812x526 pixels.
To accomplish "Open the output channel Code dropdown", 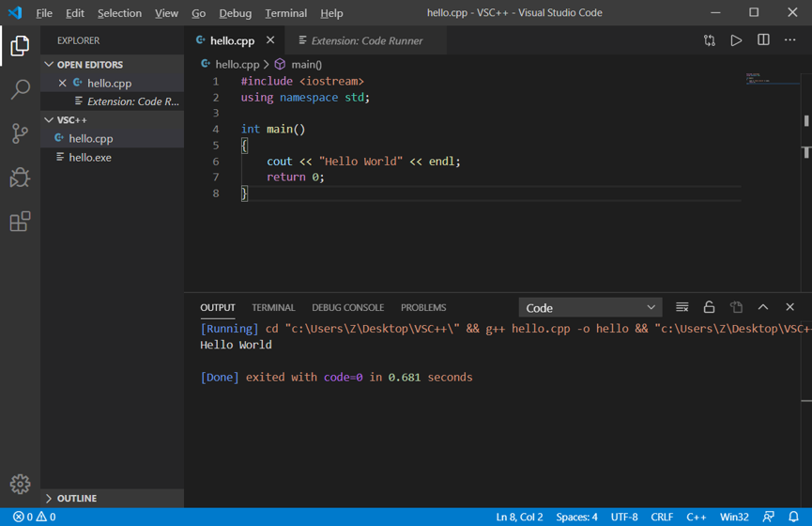I will click(x=590, y=308).
